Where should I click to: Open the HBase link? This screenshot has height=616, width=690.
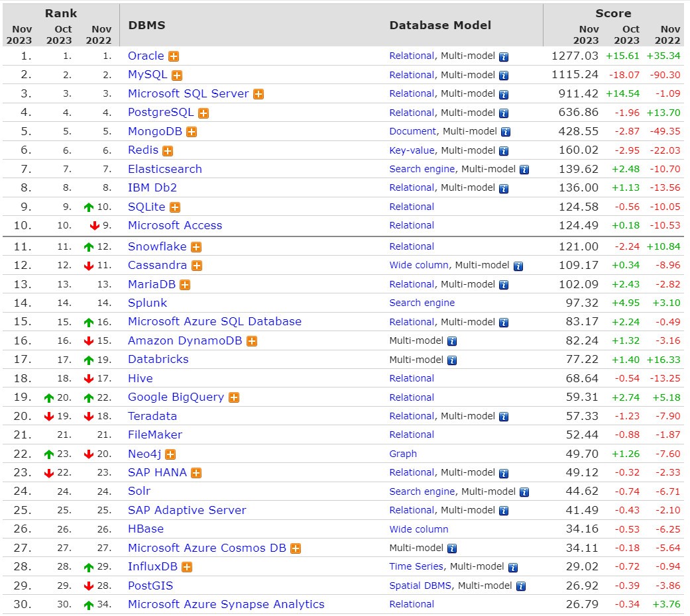(x=146, y=529)
